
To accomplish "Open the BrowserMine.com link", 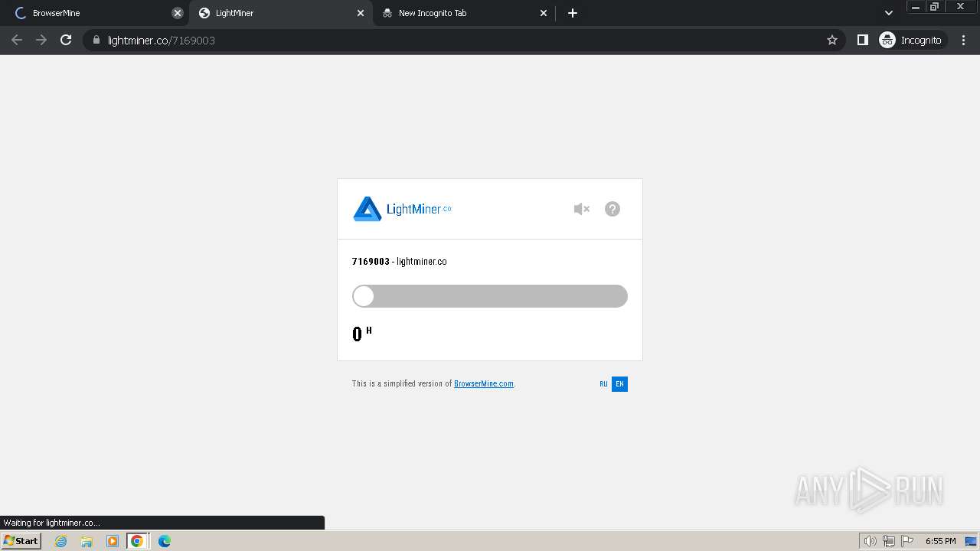I will click(484, 384).
